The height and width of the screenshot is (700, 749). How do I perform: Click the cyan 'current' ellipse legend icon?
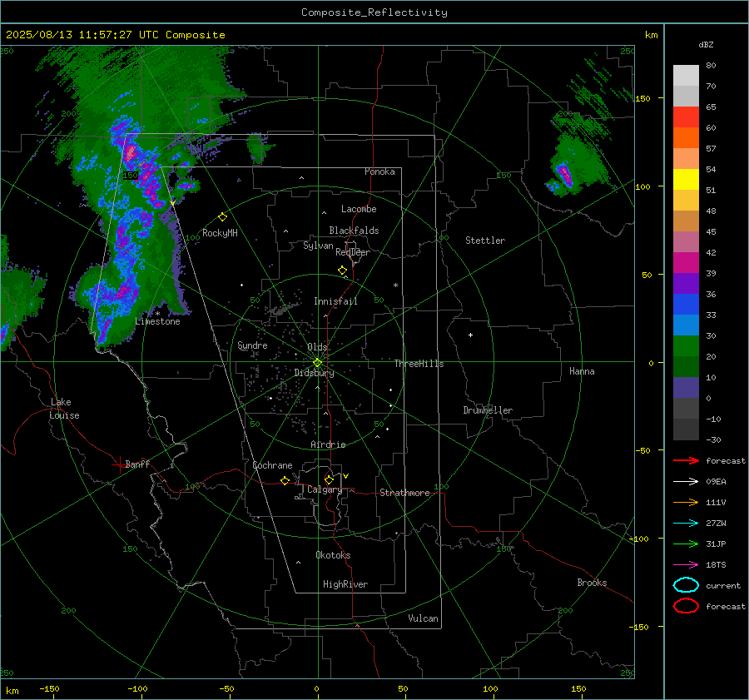[x=686, y=585]
